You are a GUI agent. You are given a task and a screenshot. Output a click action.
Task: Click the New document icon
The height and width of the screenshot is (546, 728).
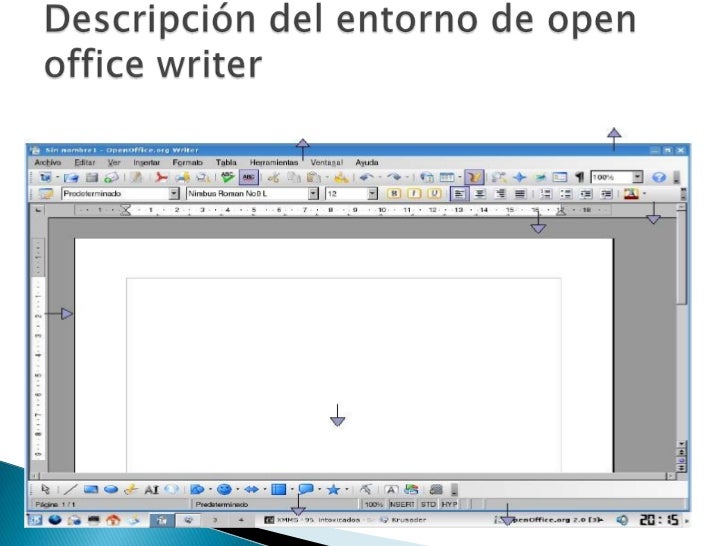(46, 177)
